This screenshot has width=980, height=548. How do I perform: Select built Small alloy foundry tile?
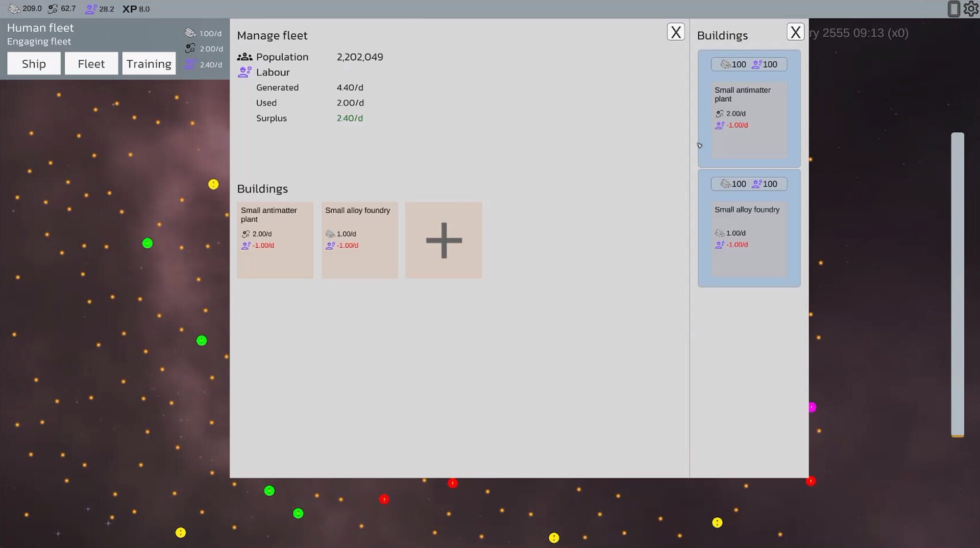[360, 240]
